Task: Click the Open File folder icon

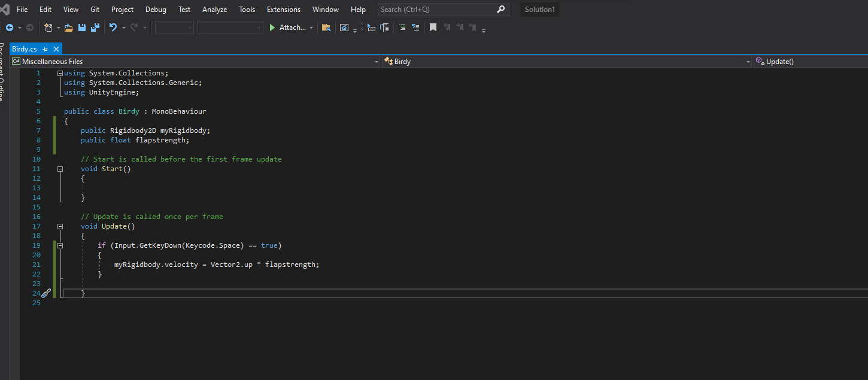Action: tap(68, 28)
